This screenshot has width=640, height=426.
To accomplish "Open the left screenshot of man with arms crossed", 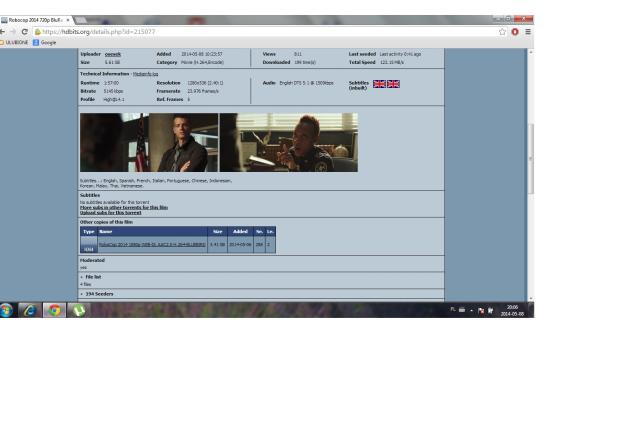I will tap(149, 142).
